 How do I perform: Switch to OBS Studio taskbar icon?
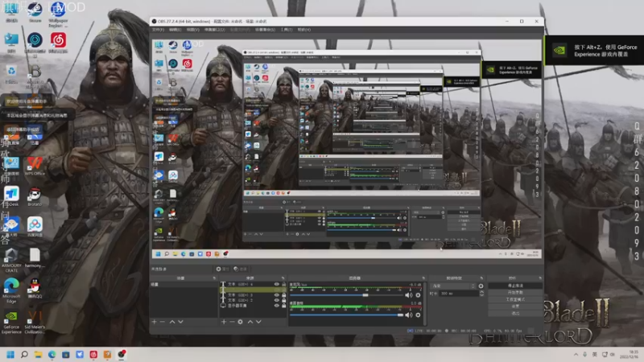coord(122,354)
